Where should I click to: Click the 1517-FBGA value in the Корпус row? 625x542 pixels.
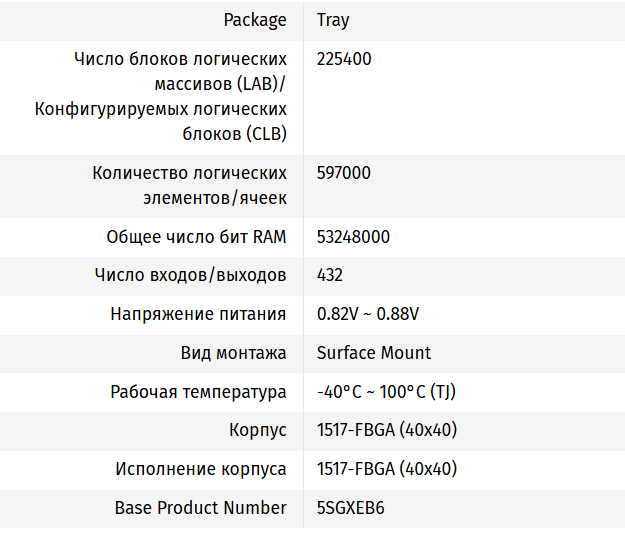[x=386, y=430]
